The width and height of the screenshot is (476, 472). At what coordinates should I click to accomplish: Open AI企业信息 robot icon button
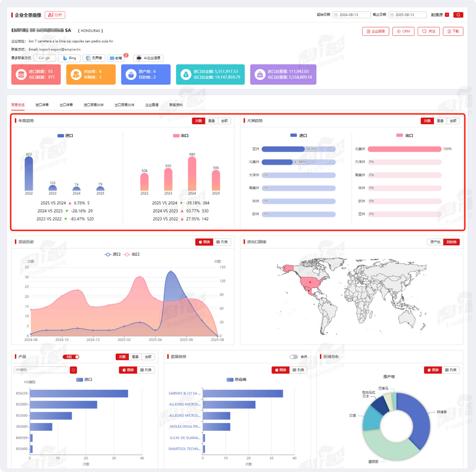148,58
